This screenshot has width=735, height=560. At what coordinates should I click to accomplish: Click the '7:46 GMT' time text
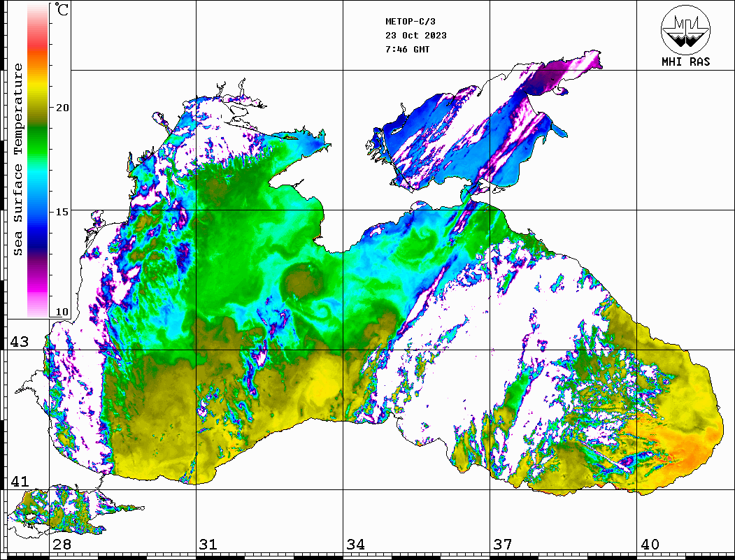coord(407,50)
